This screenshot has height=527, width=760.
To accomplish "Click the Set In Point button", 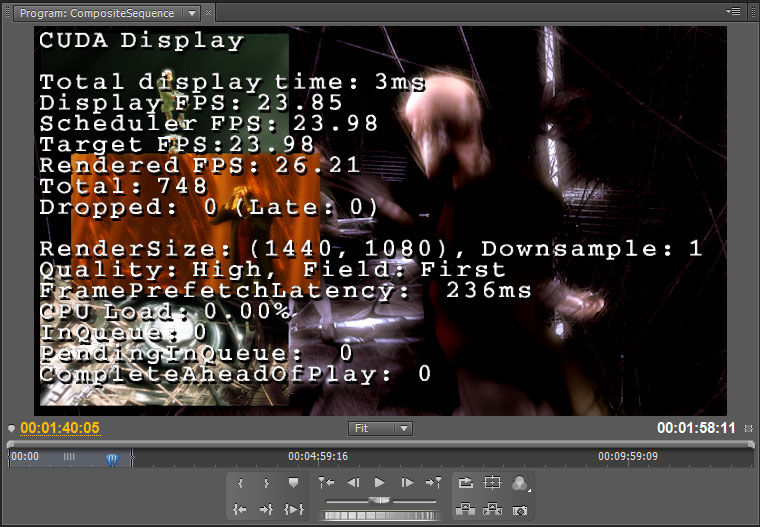I will pos(240,483).
